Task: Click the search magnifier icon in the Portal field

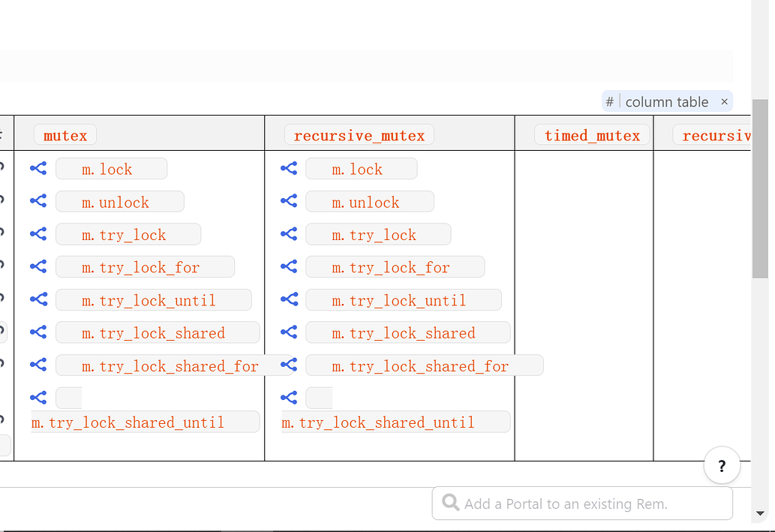Action: [449, 503]
